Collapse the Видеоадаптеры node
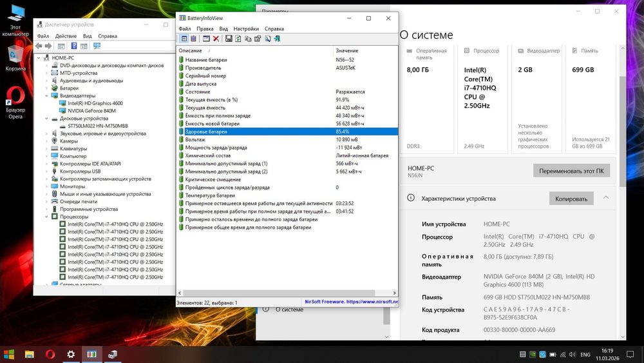 [x=46, y=96]
